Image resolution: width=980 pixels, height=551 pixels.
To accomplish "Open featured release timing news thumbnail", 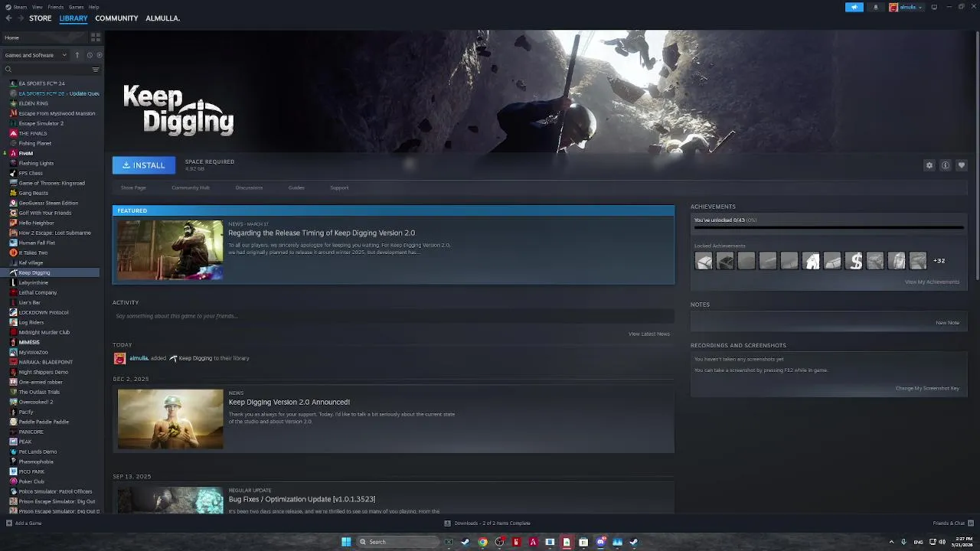I will [170, 250].
